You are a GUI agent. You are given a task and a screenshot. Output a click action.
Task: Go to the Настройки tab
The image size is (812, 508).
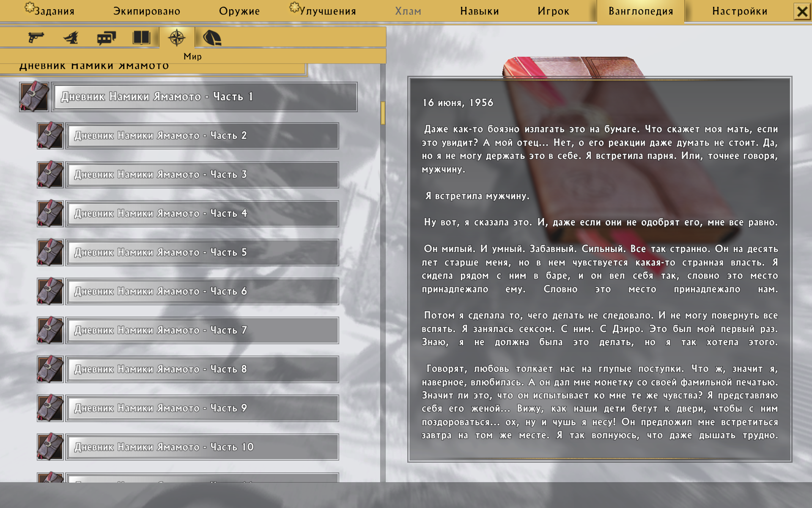[x=740, y=11]
